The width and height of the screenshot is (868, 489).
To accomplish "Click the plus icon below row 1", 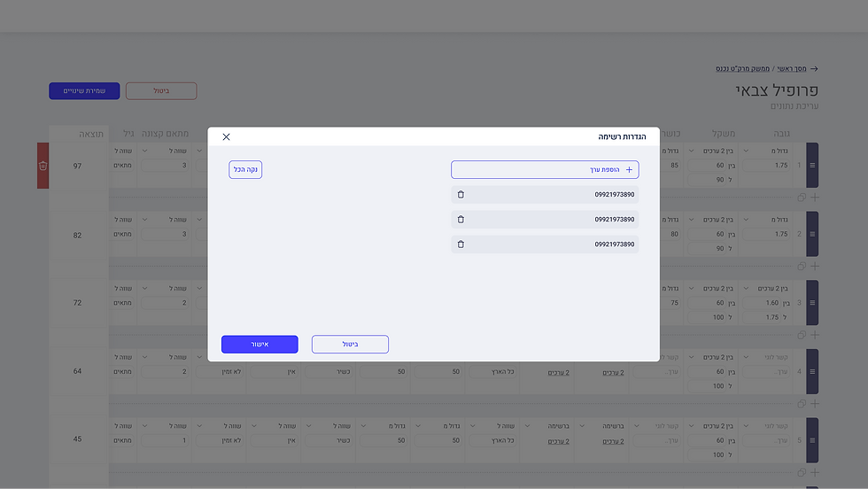I will (x=815, y=198).
